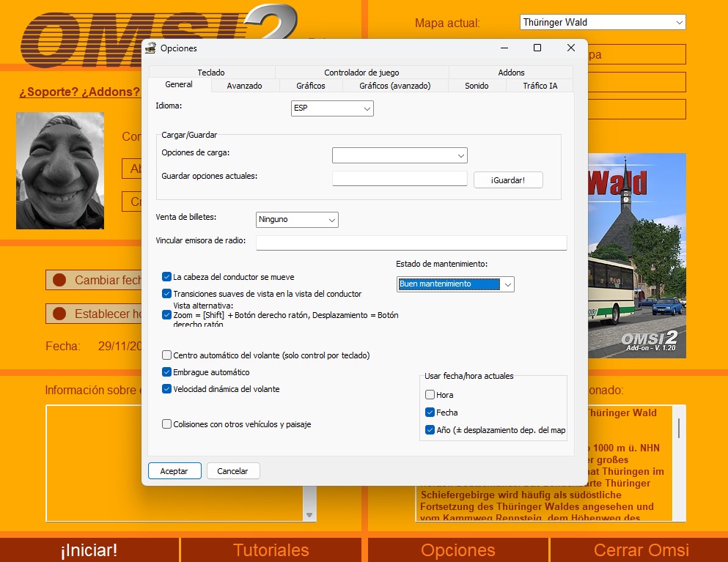Close the Opciones dialog with the X
This screenshot has width=728, height=562.
point(570,48)
